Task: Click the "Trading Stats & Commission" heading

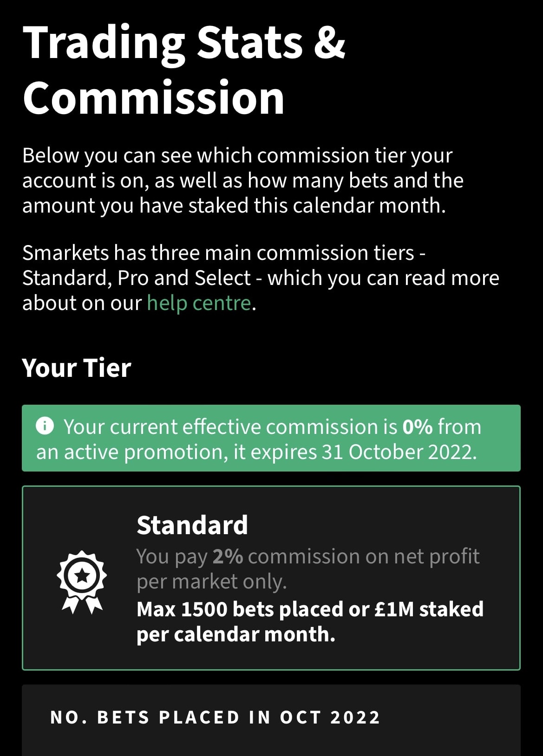Action: point(184,70)
